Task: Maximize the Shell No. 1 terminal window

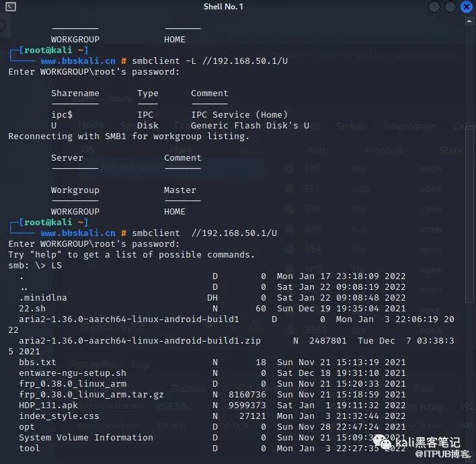Action: (450, 7)
